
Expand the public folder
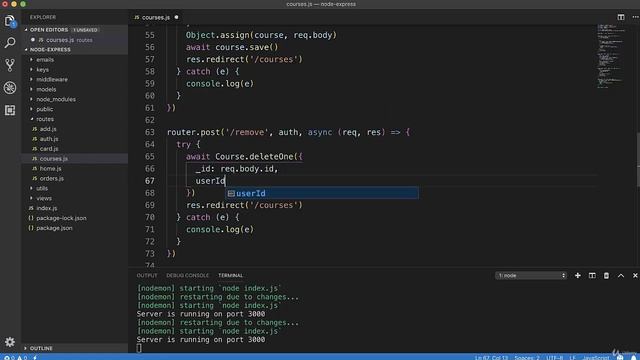(x=44, y=109)
